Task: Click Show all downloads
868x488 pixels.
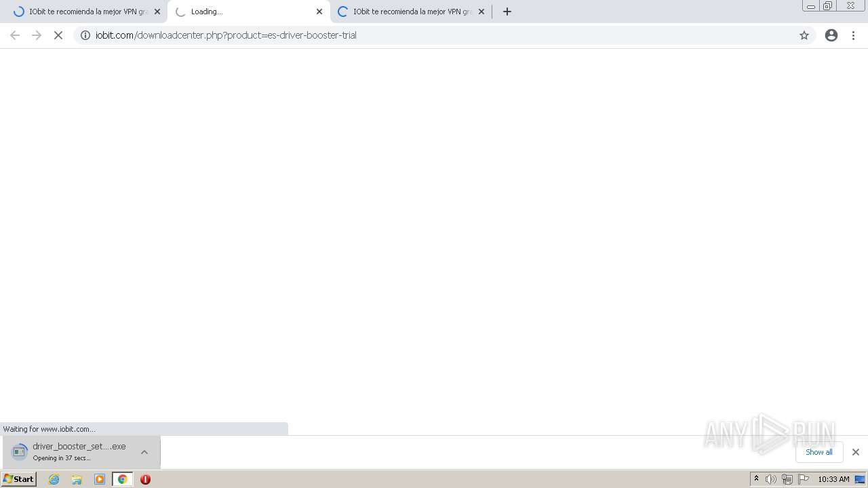Action: point(819,452)
